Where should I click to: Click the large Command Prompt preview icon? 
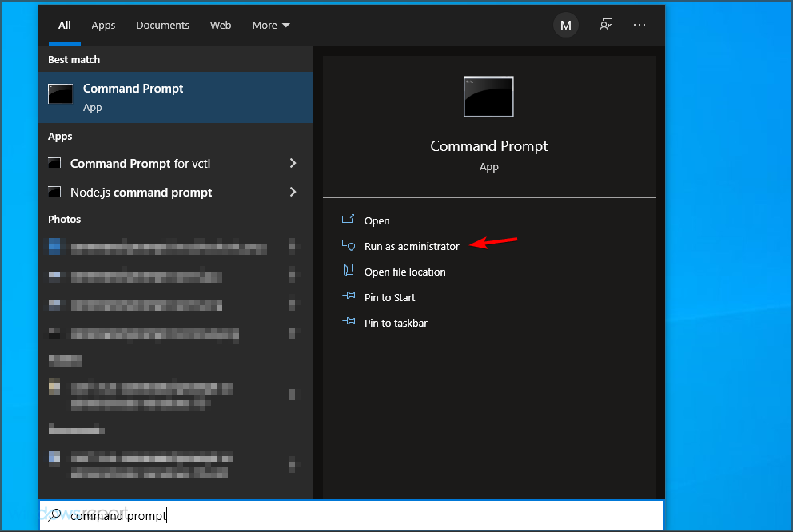[x=488, y=96]
